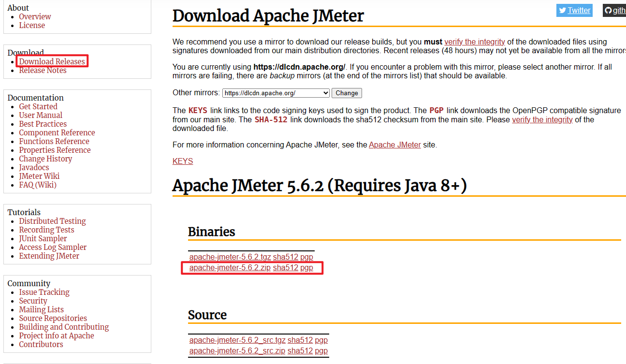Open Javadocs link
This screenshot has height=364, width=626.
point(34,167)
